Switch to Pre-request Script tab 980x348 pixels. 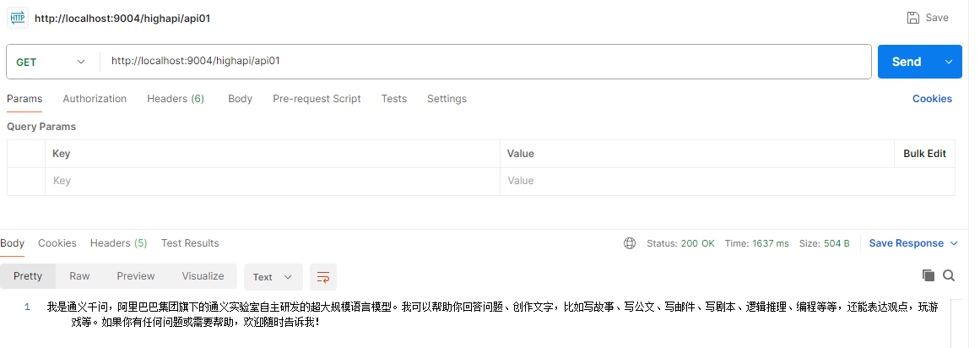click(x=317, y=99)
